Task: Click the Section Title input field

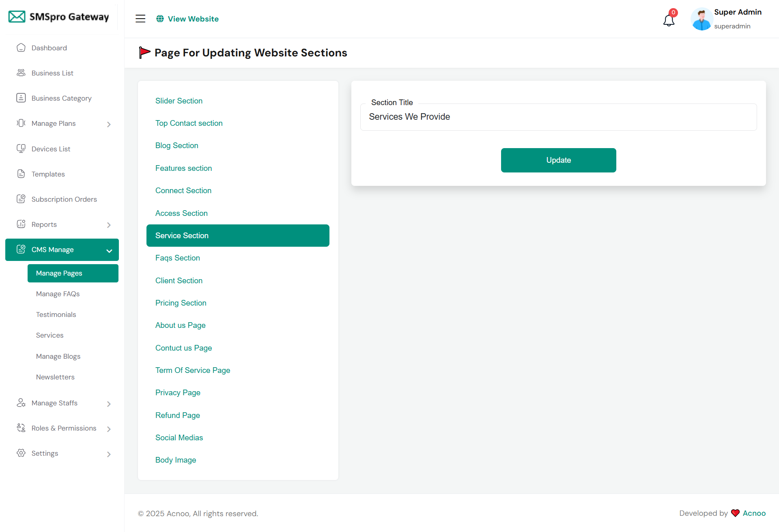Action: (x=558, y=117)
